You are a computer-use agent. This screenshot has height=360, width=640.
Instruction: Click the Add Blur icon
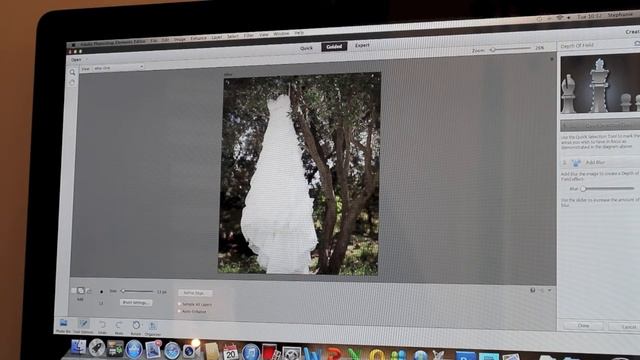[x=576, y=163]
